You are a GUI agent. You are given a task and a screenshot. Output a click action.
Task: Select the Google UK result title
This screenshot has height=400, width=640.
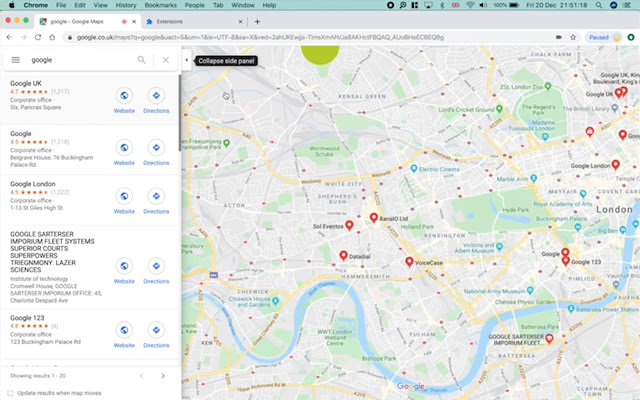[26, 83]
